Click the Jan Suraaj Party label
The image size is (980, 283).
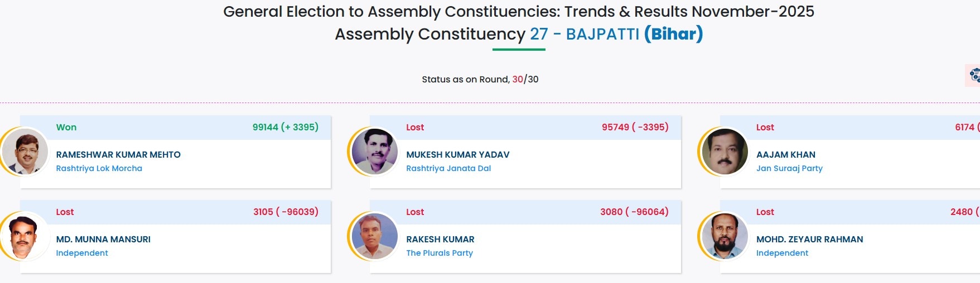point(789,168)
